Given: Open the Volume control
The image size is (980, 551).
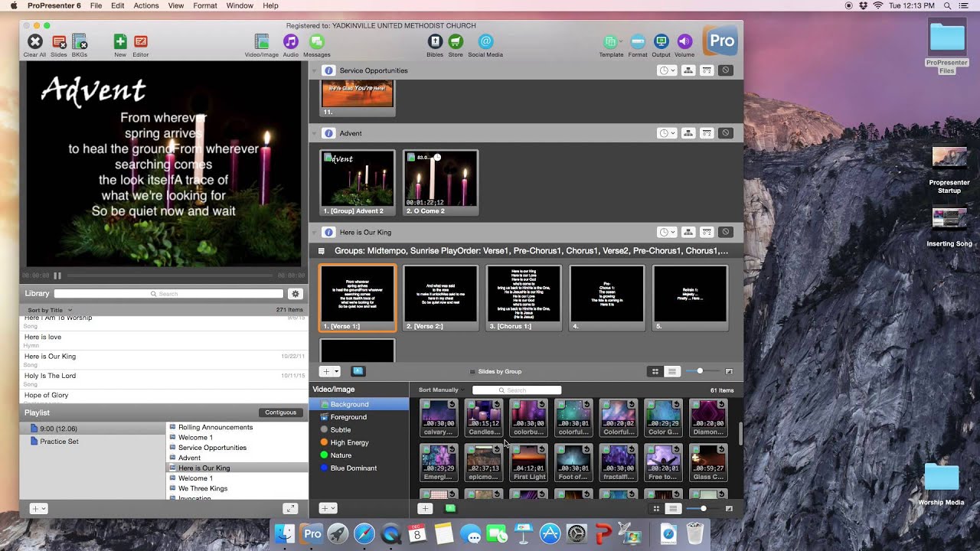Looking at the screenshot, I should pos(684,42).
